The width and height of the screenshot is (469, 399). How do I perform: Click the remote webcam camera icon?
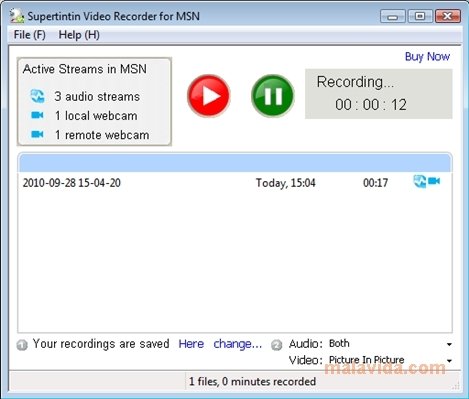tap(37, 134)
